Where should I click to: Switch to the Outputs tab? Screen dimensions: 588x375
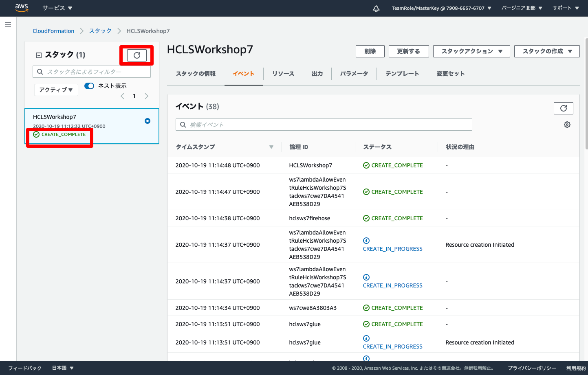coord(317,74)
